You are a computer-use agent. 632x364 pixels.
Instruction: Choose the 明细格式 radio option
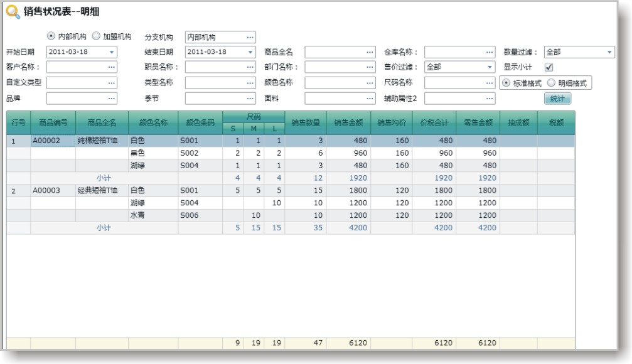[552, 82]
